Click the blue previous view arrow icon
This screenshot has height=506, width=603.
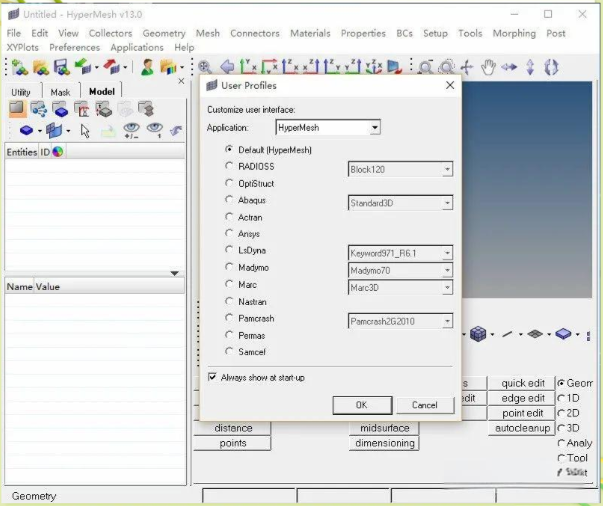(227, 67)
